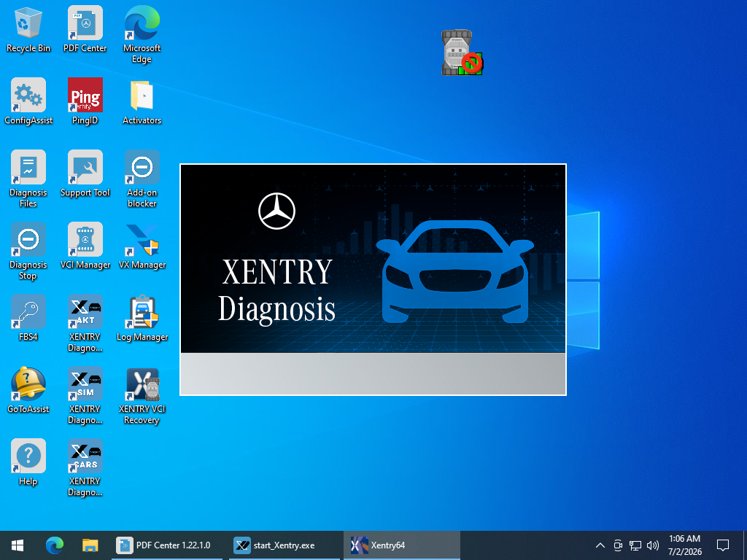This screenshot has height=560, width=747.
Task: Open the PDF Center desktop shortcut
Action: point(85,29)
